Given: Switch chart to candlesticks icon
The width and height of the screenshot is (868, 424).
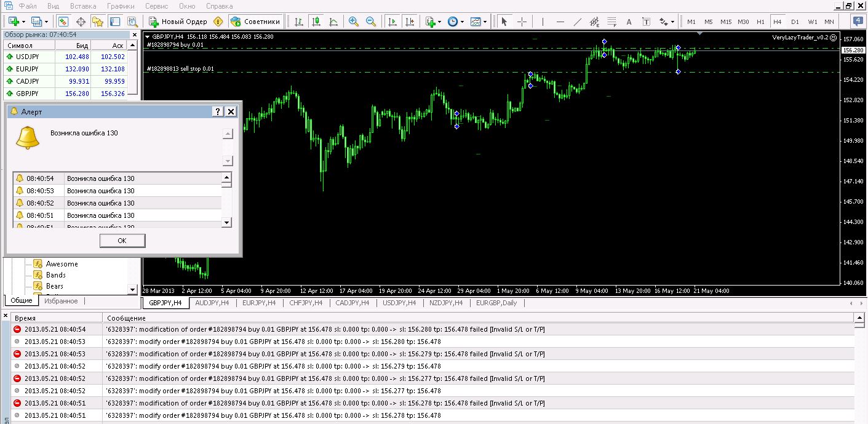Looking at the screenshot, I should click(x=316, y=22).
